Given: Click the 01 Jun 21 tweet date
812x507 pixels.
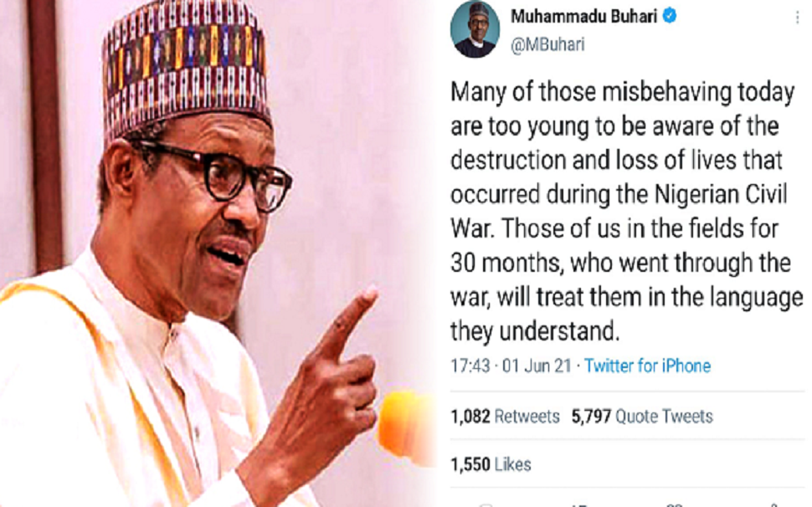Looking at the screenshot, I should click(537, 366).
